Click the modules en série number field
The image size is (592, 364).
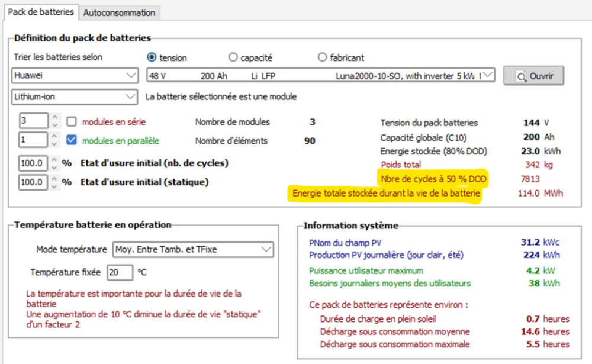(33, 121)
